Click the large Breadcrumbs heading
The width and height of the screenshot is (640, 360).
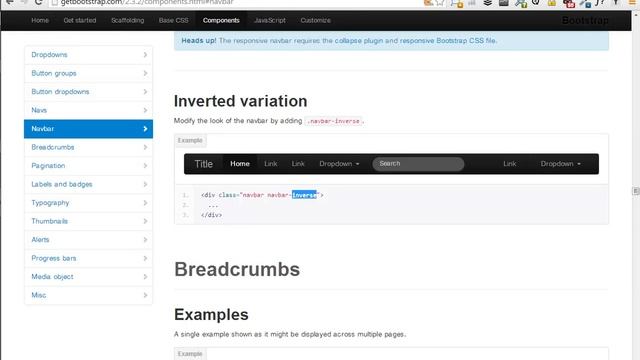click(237, 269)
